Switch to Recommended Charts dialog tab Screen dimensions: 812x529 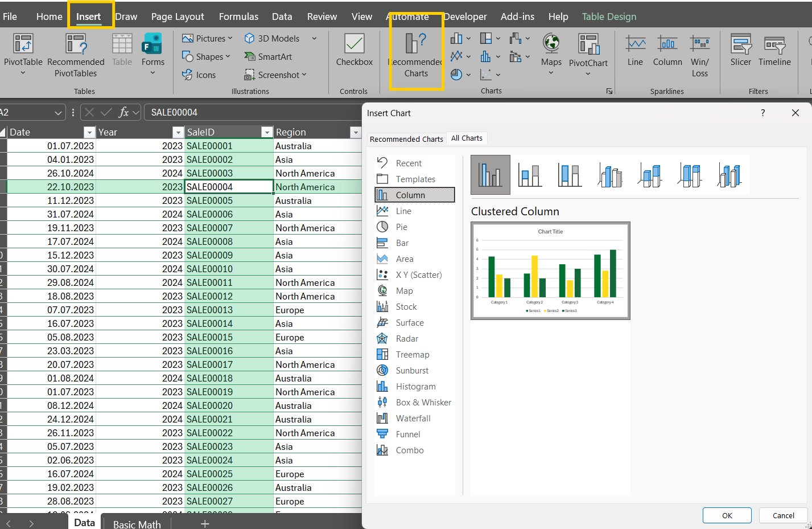click(x=406, y=138)
